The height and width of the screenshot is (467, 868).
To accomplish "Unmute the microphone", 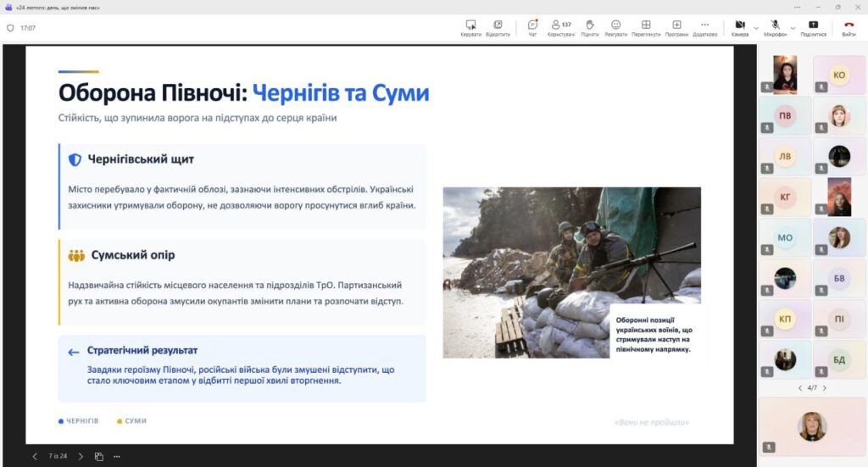I will coord(775,27).
